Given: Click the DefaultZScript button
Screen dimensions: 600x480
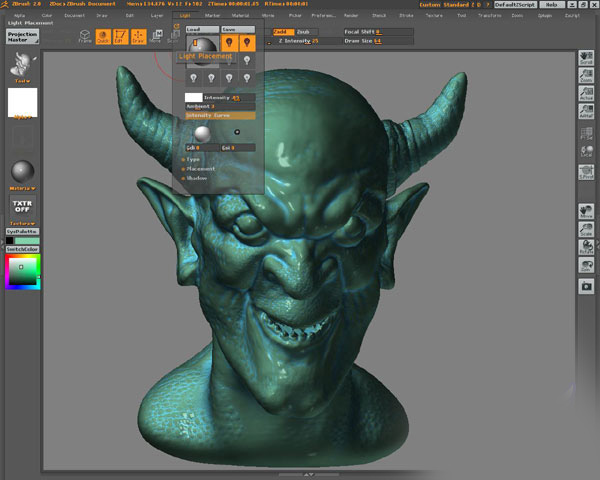Looking at the screenshot, I should 515,5.
